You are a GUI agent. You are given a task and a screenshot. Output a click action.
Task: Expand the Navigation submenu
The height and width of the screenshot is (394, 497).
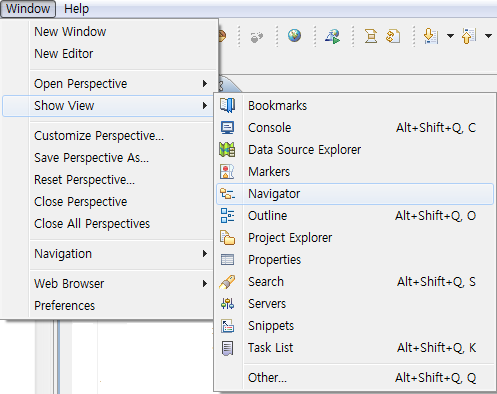(121, 254)
